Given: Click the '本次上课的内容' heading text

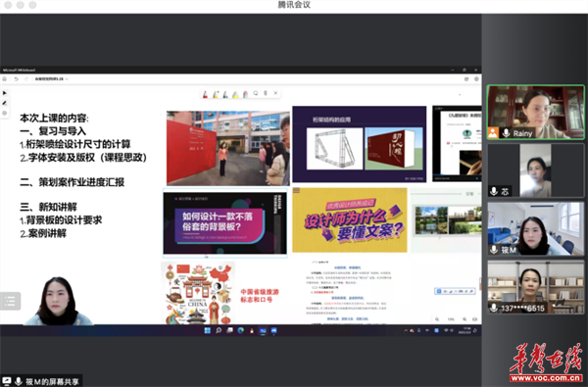Looking at the screenshot, I should (54, 119).
